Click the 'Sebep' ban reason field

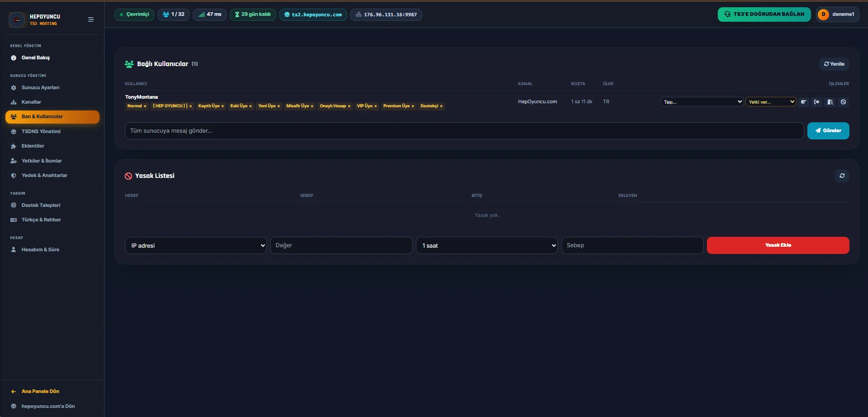point(632,245)
